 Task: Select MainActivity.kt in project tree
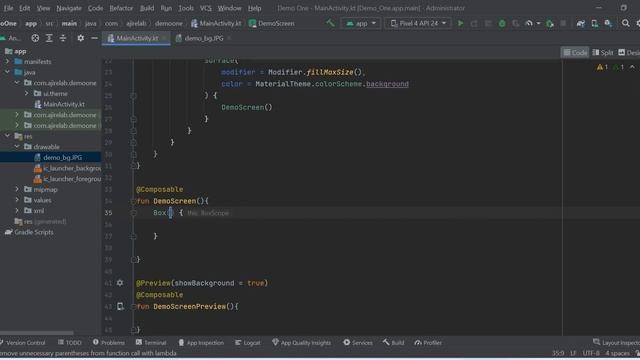[59, 104]
